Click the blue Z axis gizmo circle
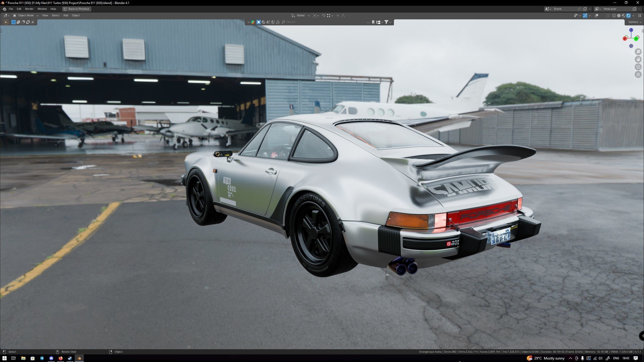 click(631, 30)
